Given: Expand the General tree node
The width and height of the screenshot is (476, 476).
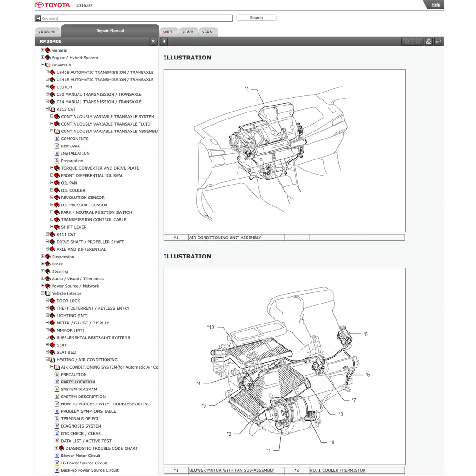Looking at the screenshot, I should click(42, 50).
